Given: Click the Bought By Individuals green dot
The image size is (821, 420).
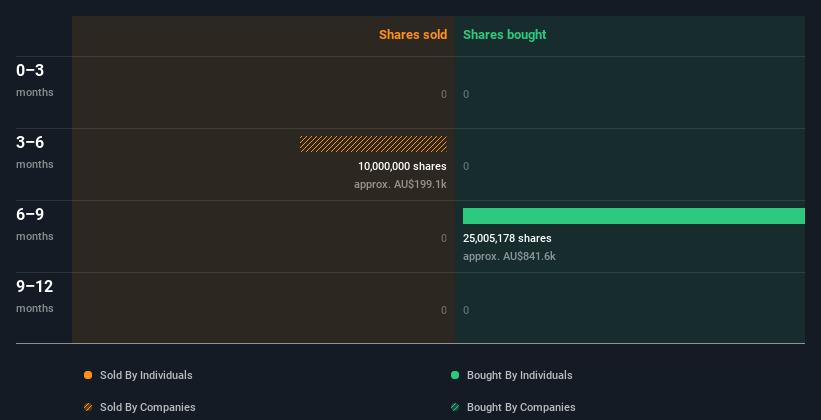Looking at the screenshot, I should (x=455, y=375).
